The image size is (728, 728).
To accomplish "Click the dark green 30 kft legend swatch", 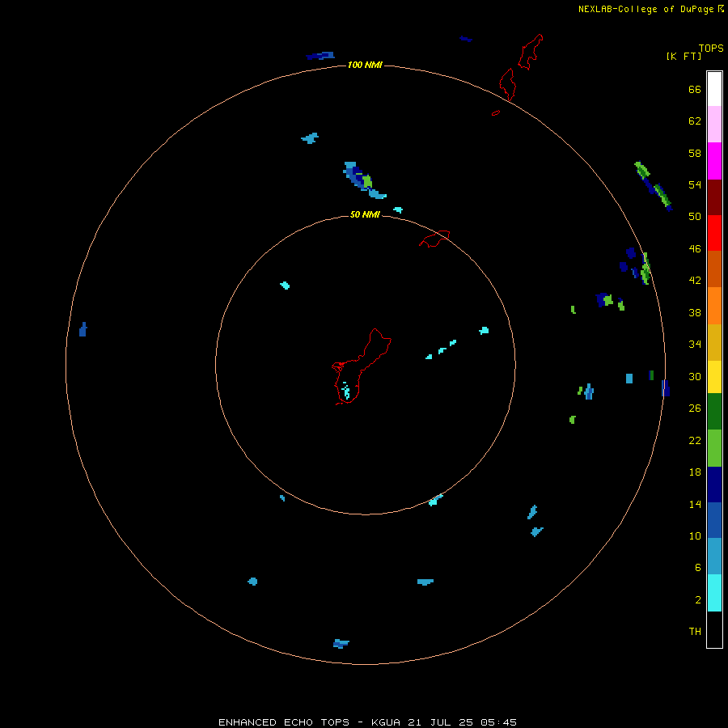I will [714, 412].
